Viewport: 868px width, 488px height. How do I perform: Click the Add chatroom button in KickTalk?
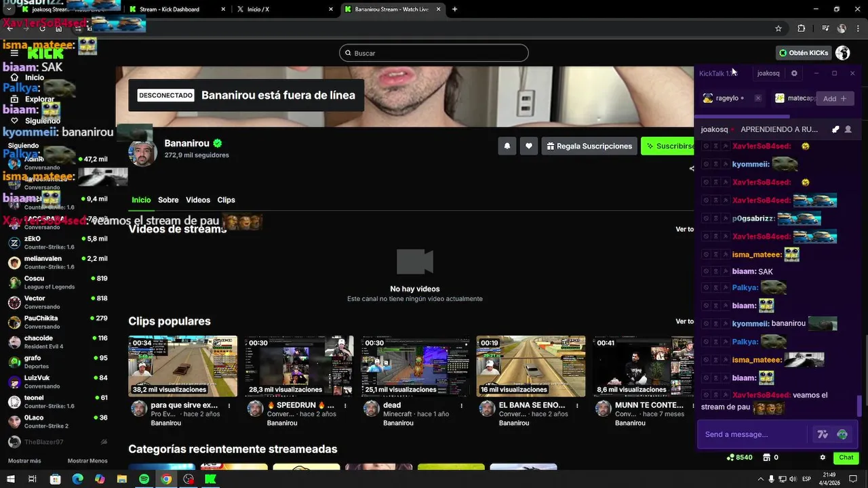pyautogui.click(x=835, y=98)
